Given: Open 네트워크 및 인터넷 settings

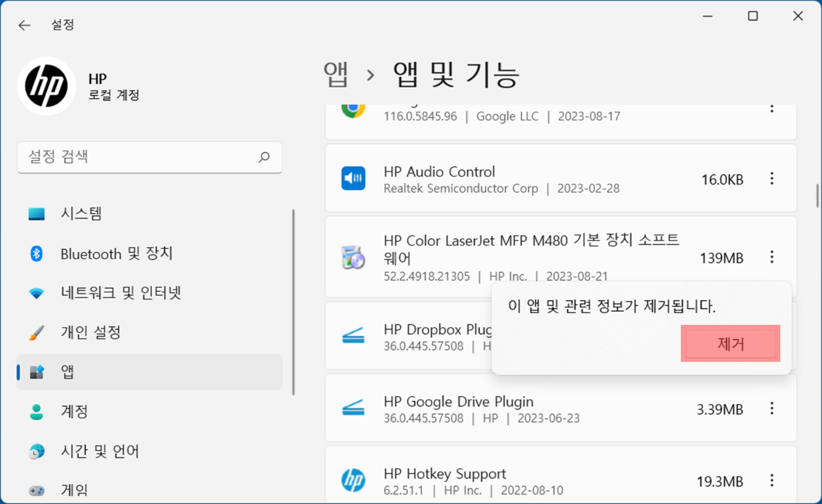Looking at the screenshot, I should pos(149,293).
